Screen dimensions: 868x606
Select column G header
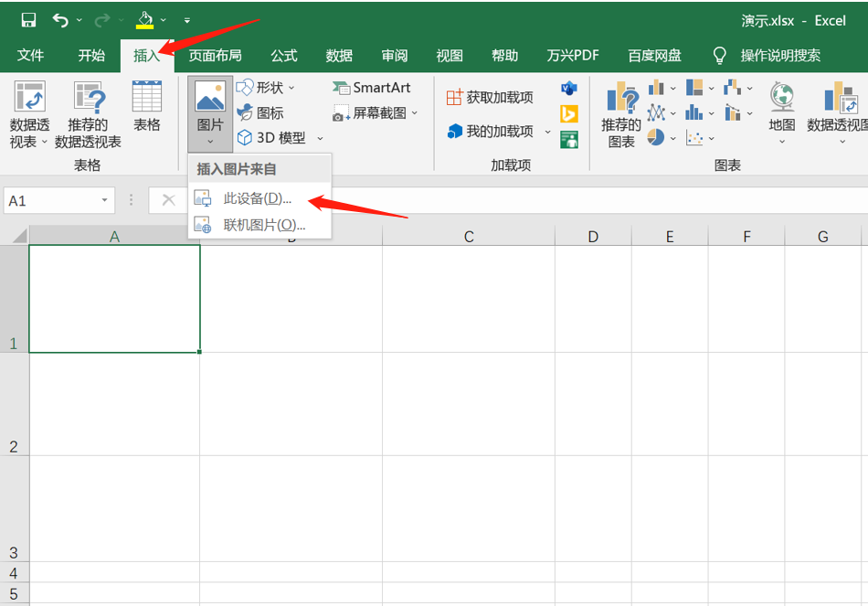pyautogui.click(x=823, y=237)
